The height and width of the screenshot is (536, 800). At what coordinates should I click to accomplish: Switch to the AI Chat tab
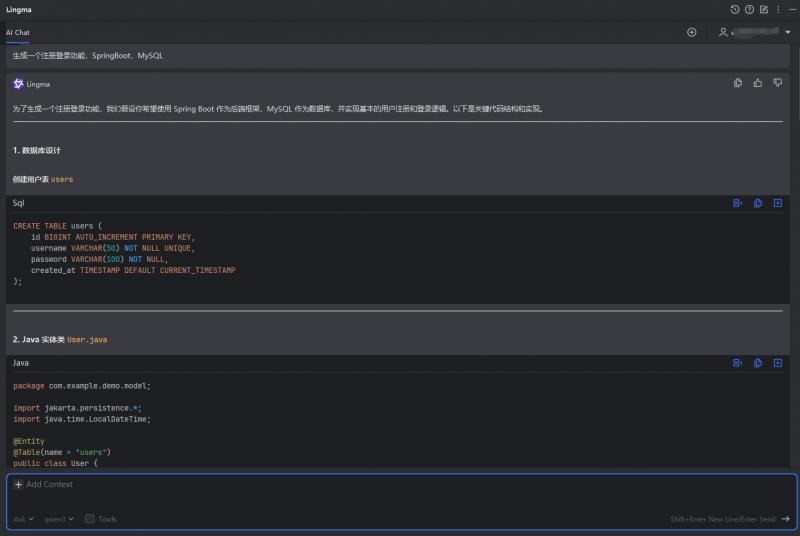(x=18, y=32)
